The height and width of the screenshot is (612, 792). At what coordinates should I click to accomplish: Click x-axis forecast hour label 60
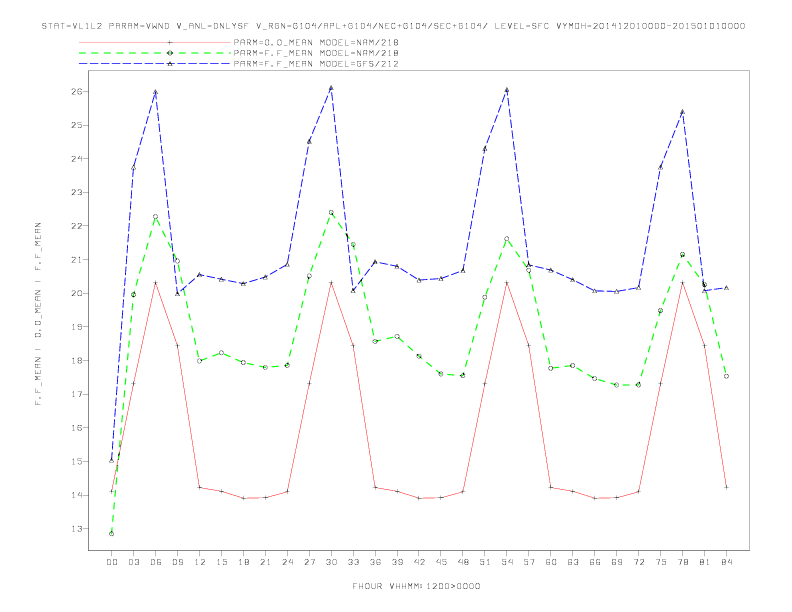tap(551, 562)
